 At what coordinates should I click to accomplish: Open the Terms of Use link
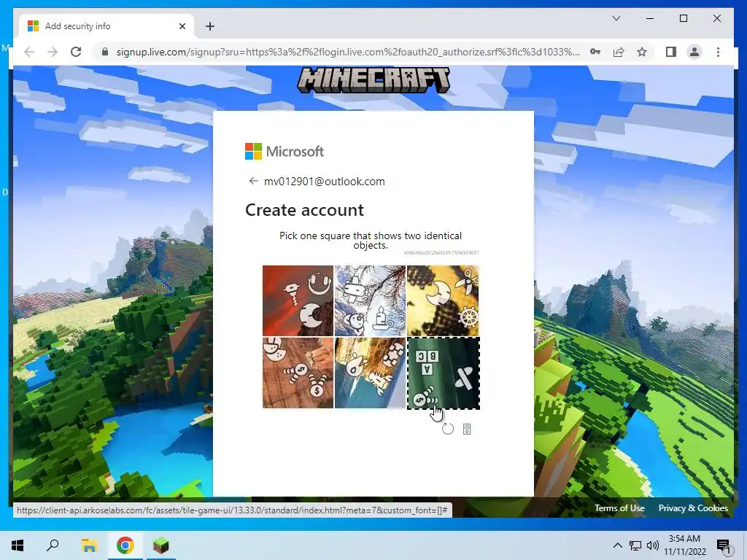click(619, 508)
